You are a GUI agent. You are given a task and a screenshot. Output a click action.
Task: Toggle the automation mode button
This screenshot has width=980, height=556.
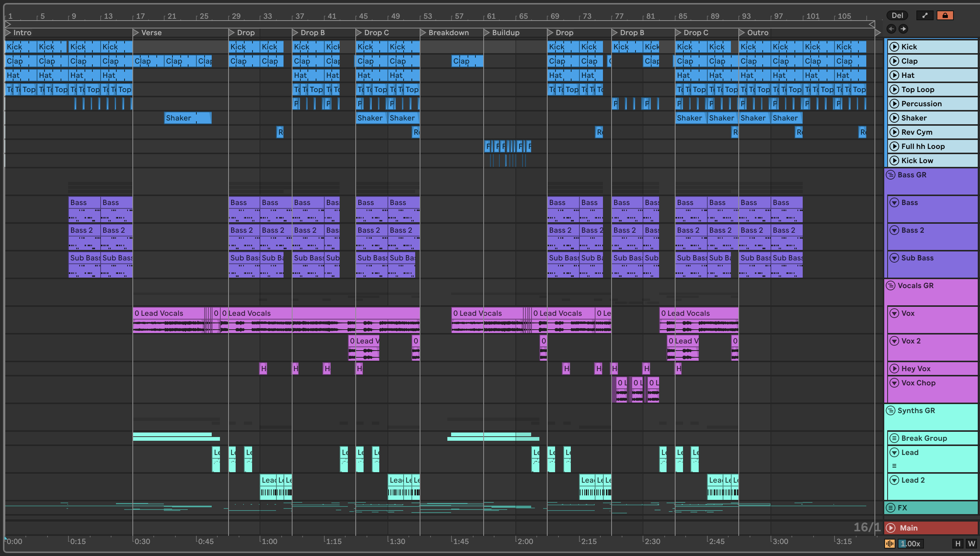coord(925,15)
